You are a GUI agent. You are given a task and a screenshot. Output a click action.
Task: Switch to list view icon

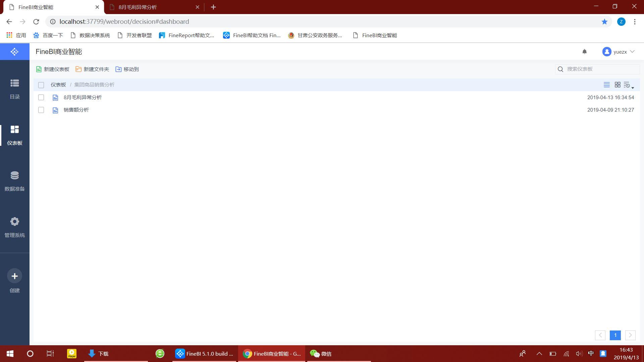click(606, 85)
